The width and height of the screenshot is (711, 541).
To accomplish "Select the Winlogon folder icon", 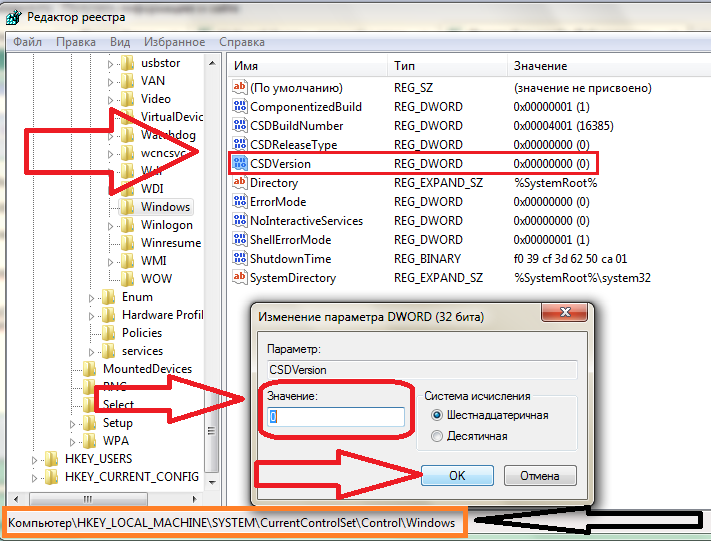I will tap(127, 225).
